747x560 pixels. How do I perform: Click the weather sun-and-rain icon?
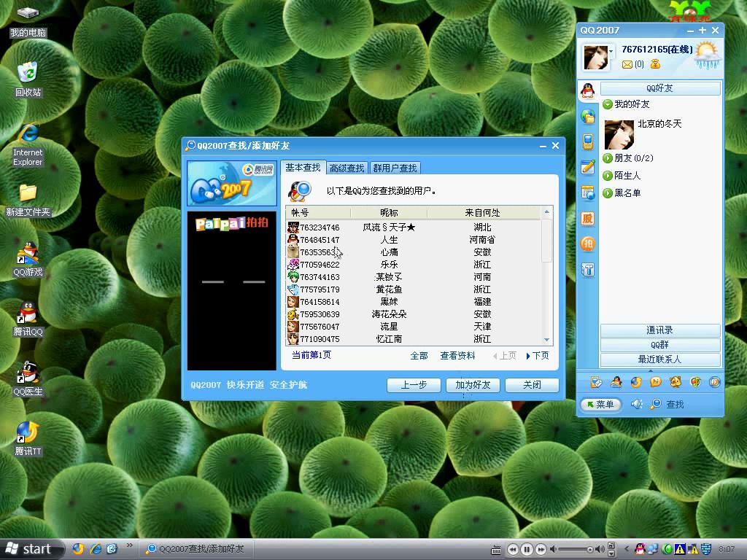(x=708, y=55)
